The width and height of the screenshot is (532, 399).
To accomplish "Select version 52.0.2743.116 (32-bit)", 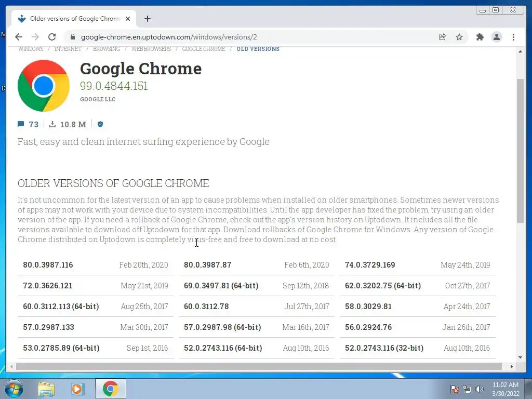I will 384,348.
